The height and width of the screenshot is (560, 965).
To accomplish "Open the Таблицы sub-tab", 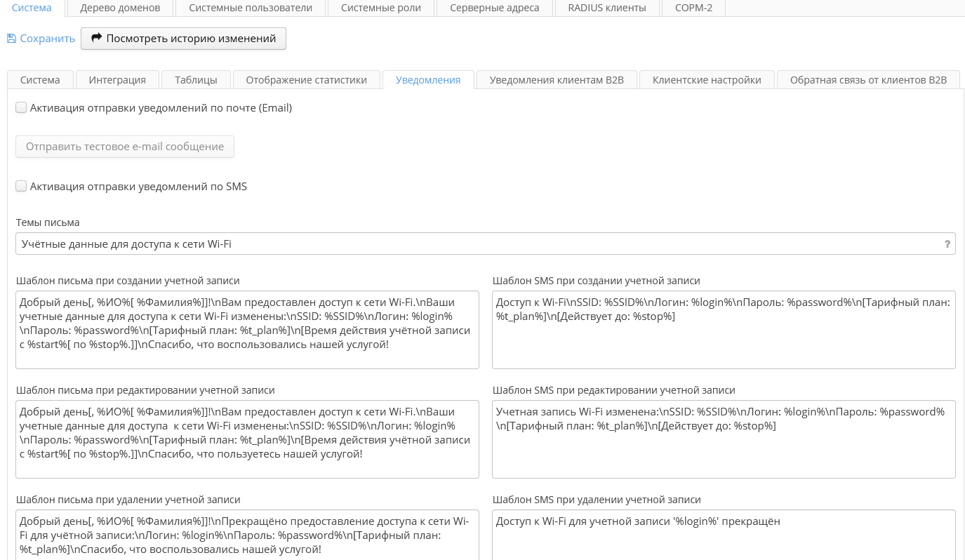I will (x=196, y=80).
